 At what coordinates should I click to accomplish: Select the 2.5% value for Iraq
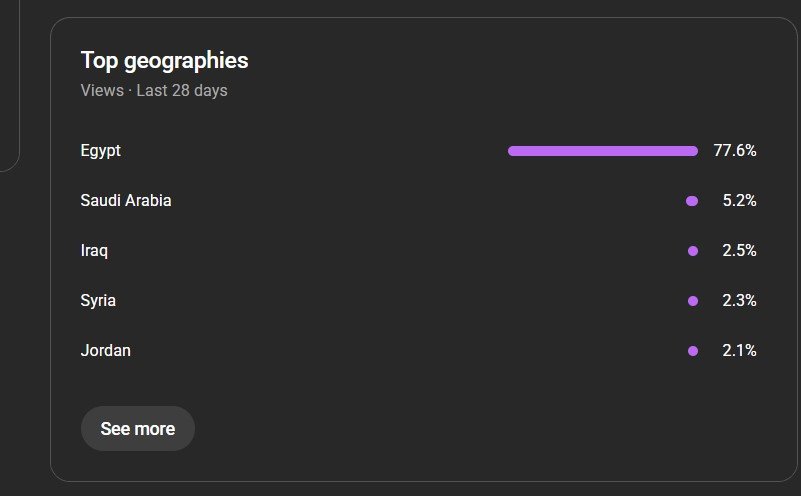[739, 251]
